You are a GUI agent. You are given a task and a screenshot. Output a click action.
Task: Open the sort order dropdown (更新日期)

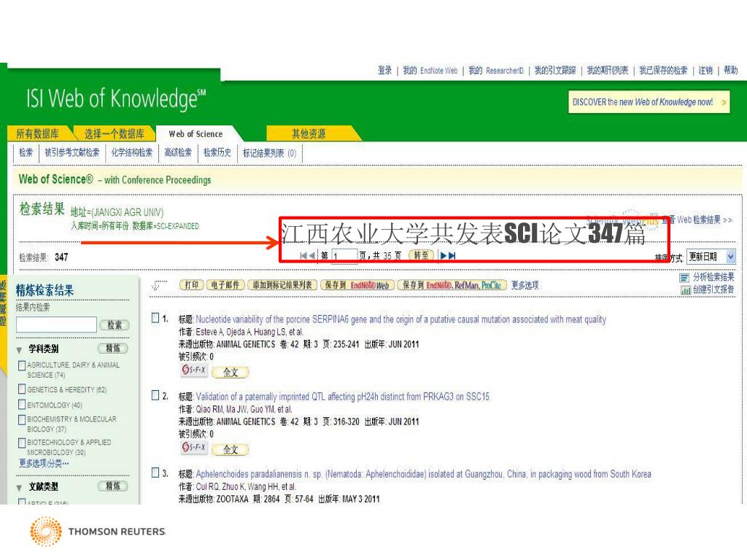[711, 257]
